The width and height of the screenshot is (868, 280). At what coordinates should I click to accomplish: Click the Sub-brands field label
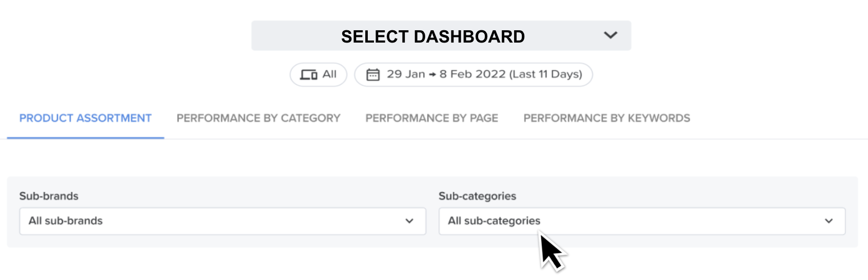tap(49, 196)
